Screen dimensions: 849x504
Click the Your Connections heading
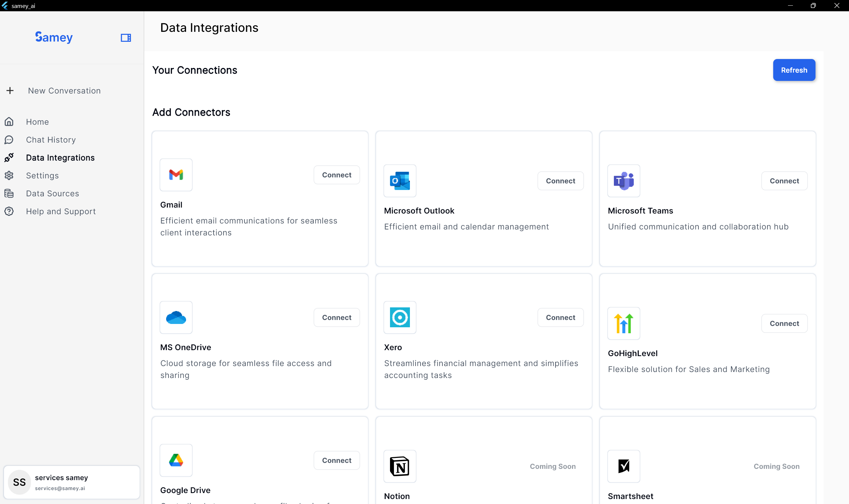click(x=195, y=70)
